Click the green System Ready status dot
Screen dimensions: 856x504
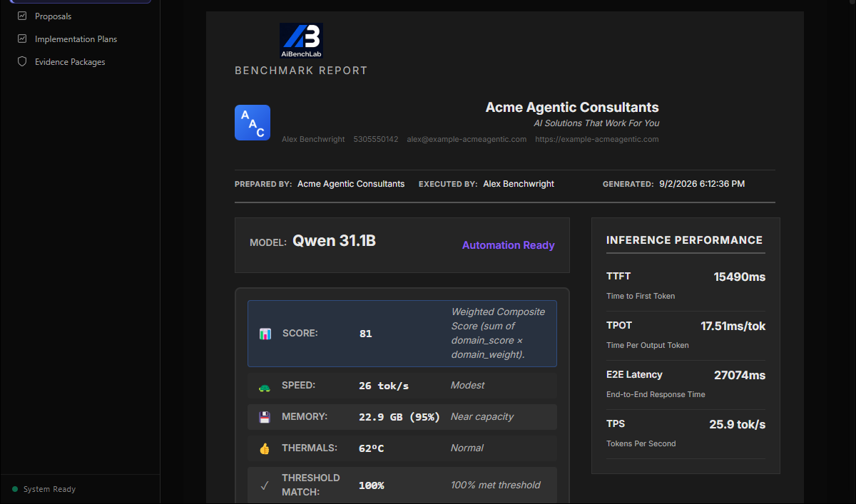tap(15, 489)
